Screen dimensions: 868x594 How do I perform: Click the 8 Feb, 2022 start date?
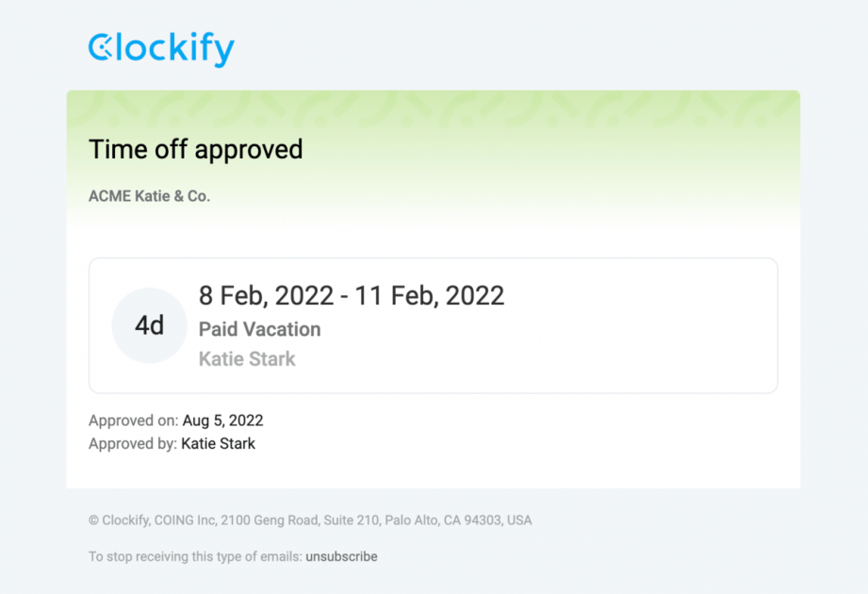(x=266, y=296)
